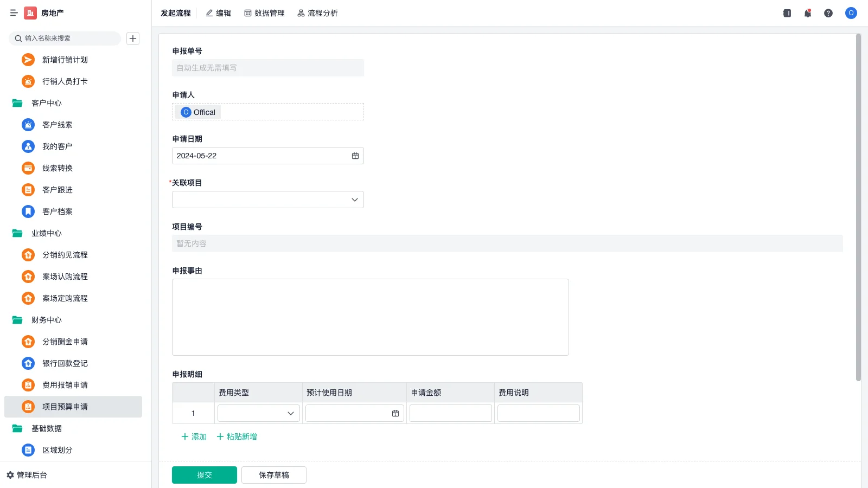Click the 分销约见流程 icon
This screenshot has width=868, height=488.
click(28, 255)
